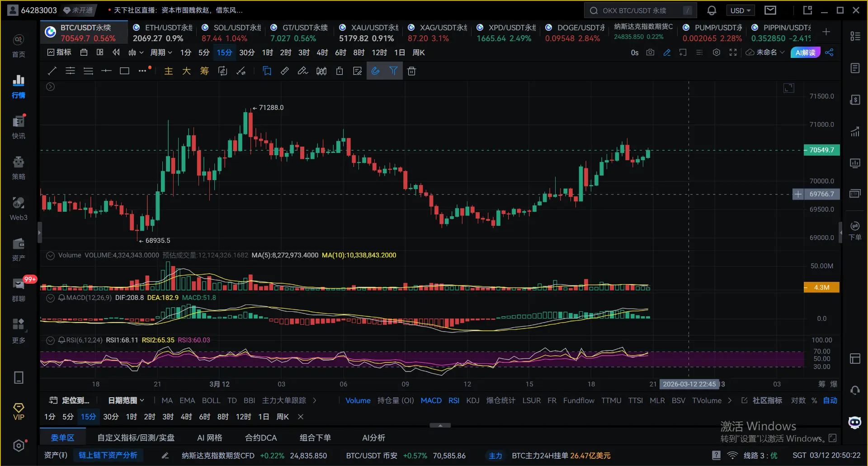Collapse the RSI(6,12,24) sub-chart panel
The width and height of the screenshot is (868, 466).
pyautogui.click(x=51, y=340)
